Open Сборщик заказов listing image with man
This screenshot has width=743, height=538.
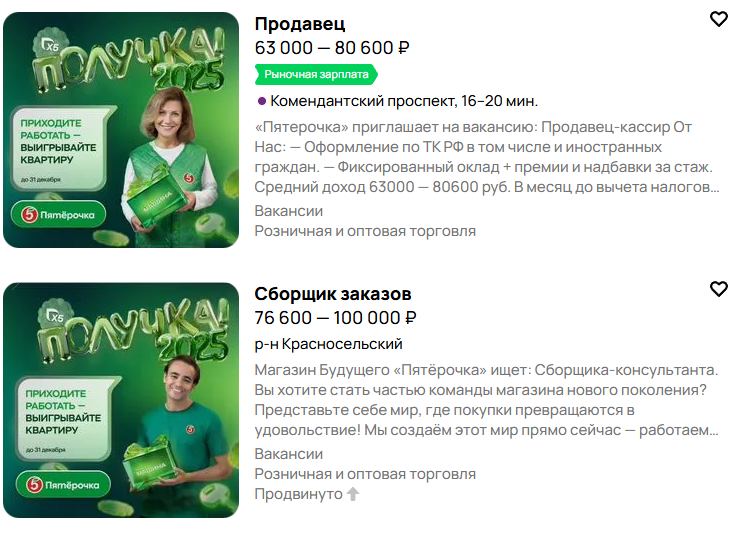click(x=121, y=400)
